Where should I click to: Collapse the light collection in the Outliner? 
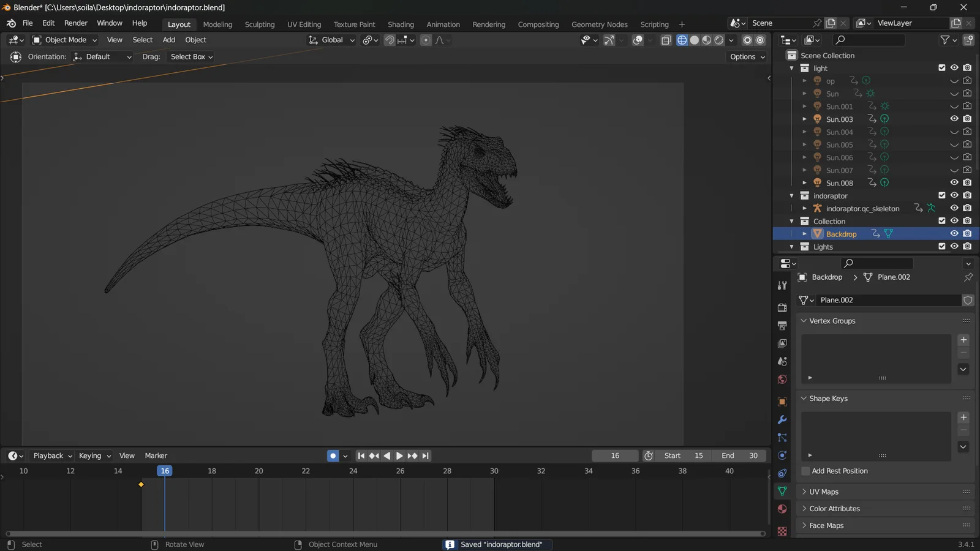point(791,68)
